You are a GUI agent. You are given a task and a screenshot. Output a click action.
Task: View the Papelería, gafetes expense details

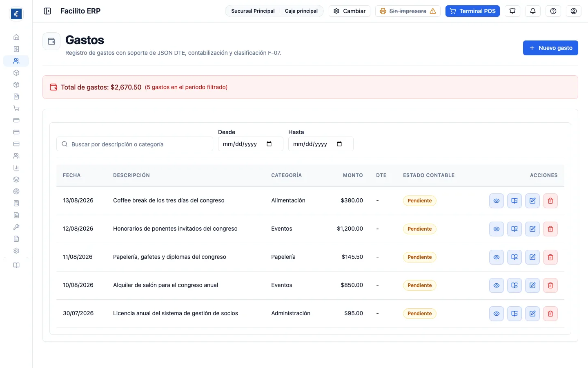click(497, 257)
